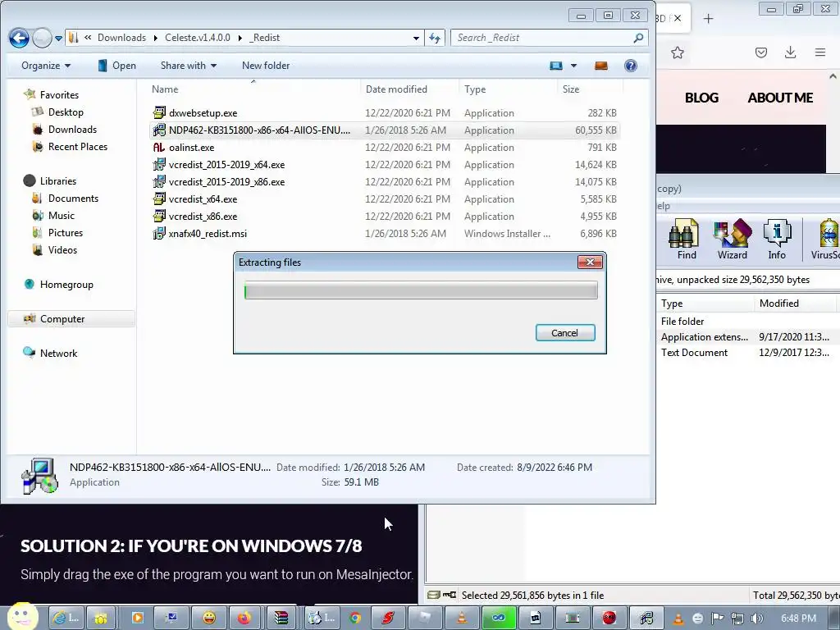The height and width of the screenshot is (630, 840).
Task: Open Videos library in the sidebar
Action: [x=62, y=249]
